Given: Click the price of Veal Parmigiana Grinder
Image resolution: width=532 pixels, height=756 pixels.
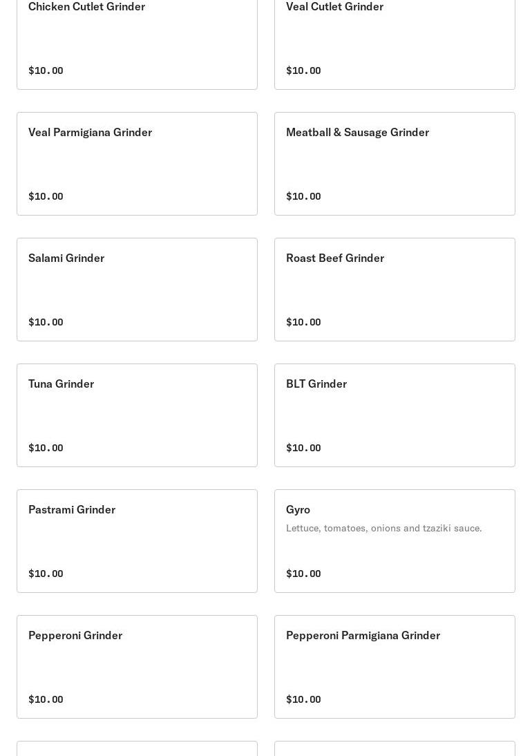Looking at the screenshot, I should tap(46, 196).
